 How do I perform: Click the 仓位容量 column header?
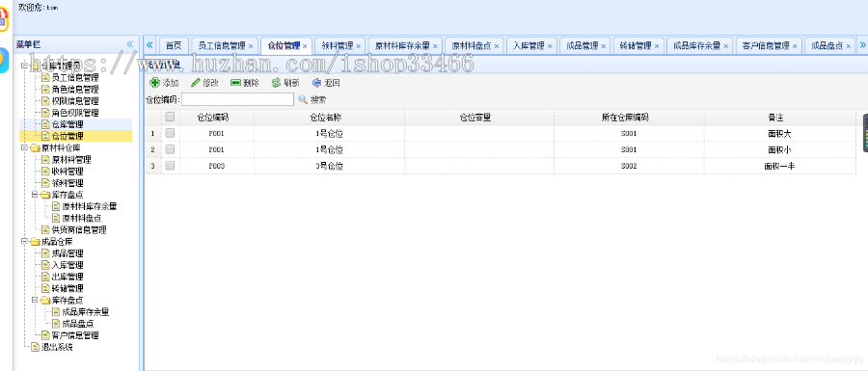tap(478, 118)
